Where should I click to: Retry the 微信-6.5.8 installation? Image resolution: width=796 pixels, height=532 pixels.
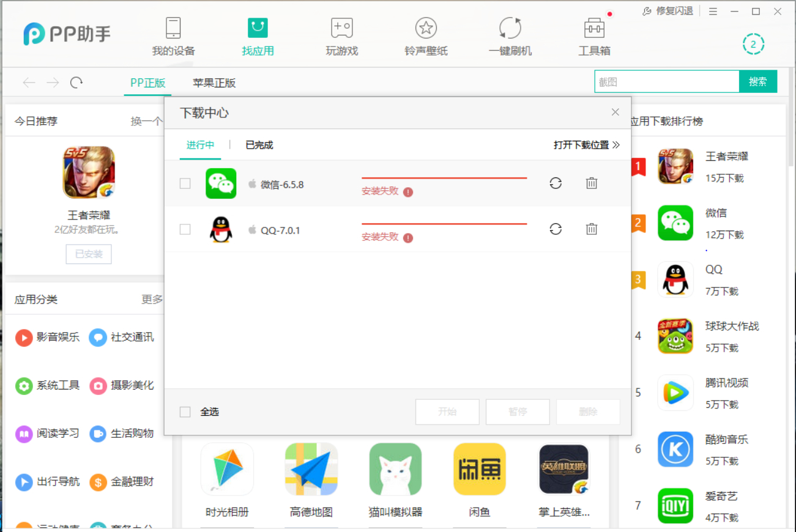pyautogui.click(x=556, y=183)
